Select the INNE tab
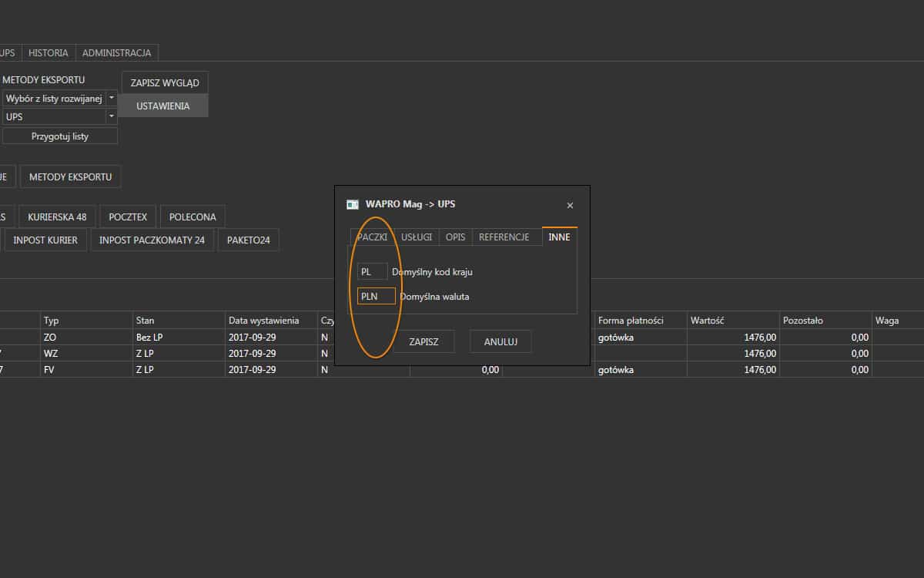Image resolution: width=924 pixels, height=578 pixels. click(x=560, y=237)
